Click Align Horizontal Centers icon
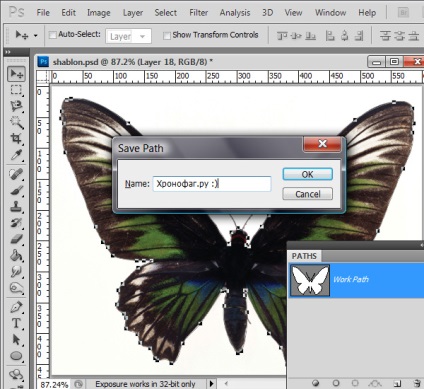 tap(345, 35)
